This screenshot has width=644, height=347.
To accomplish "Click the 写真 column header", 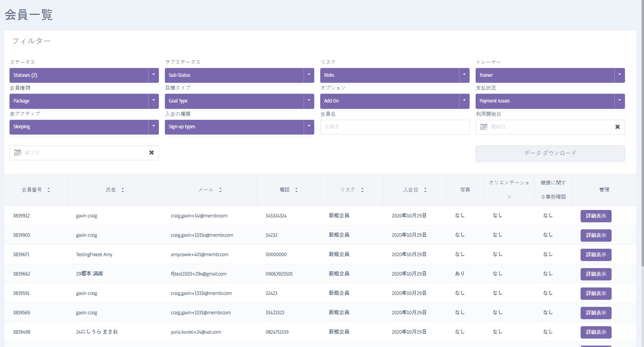I will (465, 190).
